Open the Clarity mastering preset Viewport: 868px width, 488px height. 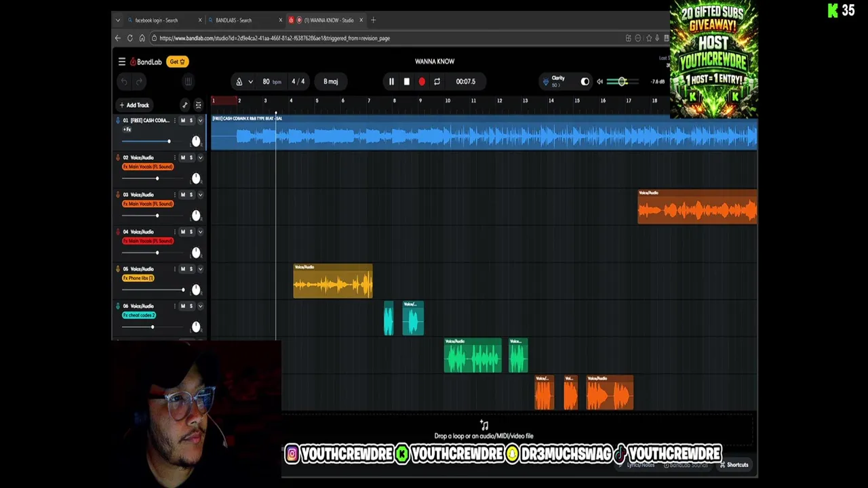557,81
